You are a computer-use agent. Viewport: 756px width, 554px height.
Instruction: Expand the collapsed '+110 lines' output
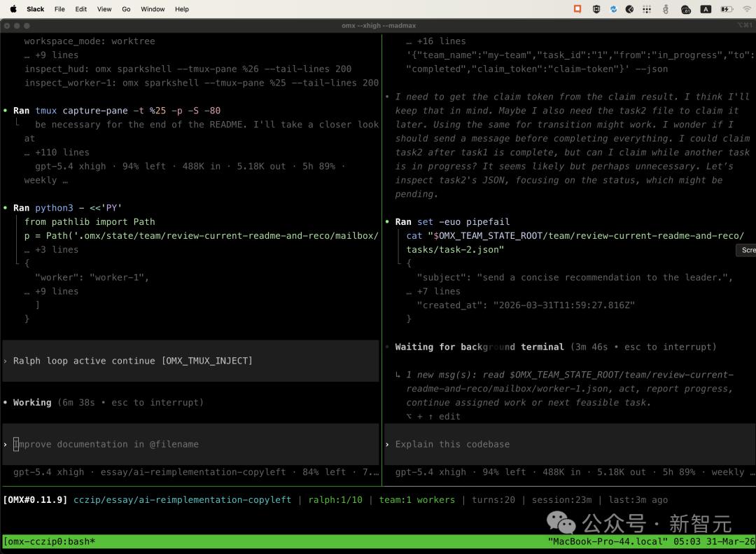click(x=57, y=152)
